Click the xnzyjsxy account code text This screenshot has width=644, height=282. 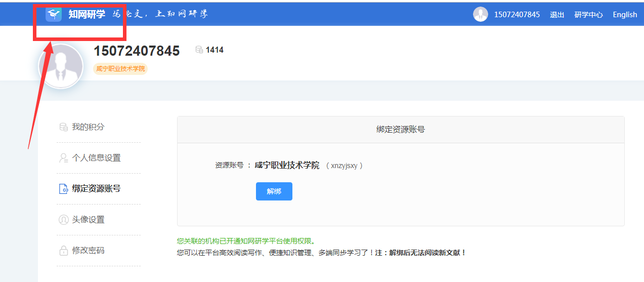pos(344,166)
